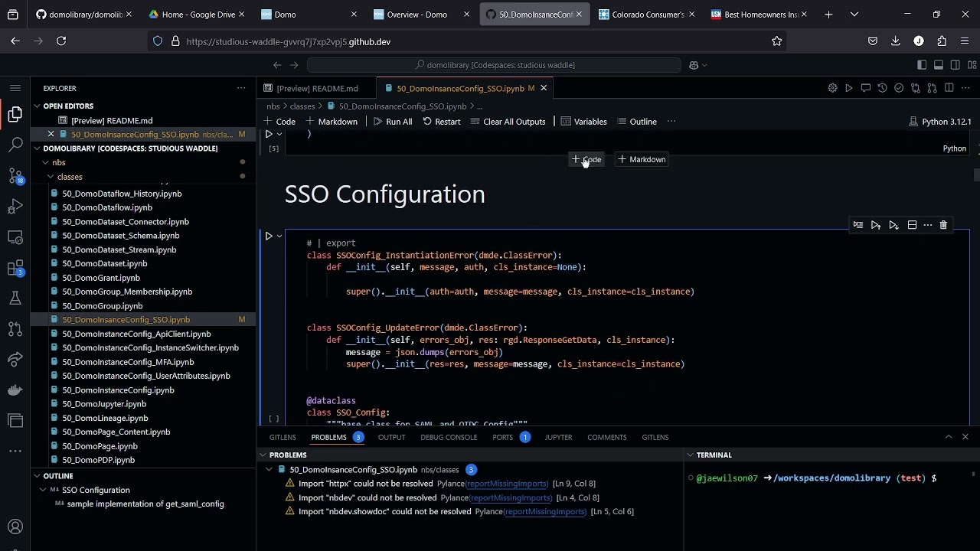Screen dimensions: 980x551
Task: Click command center search box
Action: coord(494,65)
